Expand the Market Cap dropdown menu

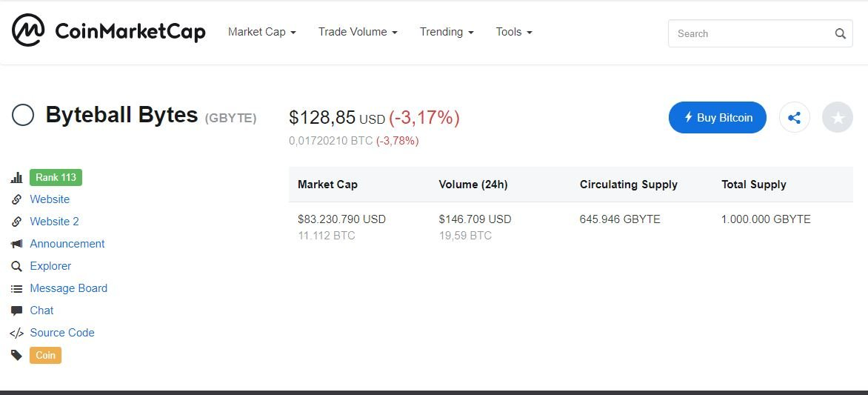[261, 32]
